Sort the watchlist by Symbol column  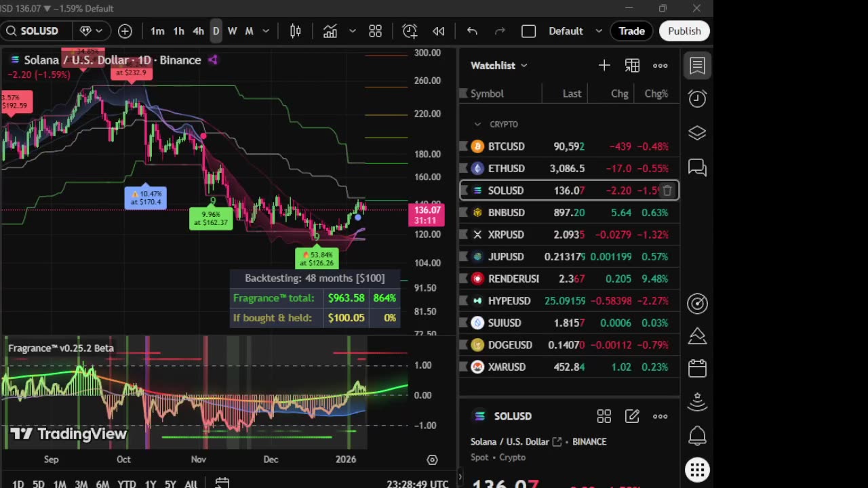point(487,94)
